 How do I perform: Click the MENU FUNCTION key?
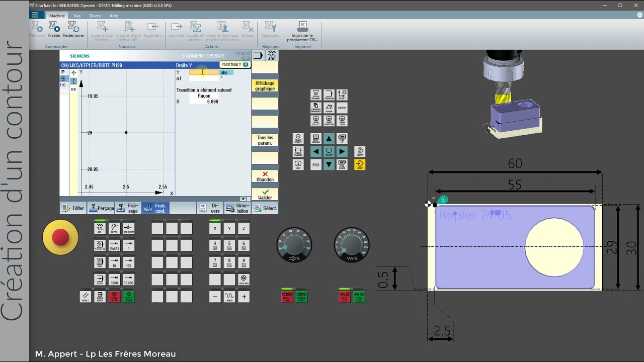coord(329,121)
